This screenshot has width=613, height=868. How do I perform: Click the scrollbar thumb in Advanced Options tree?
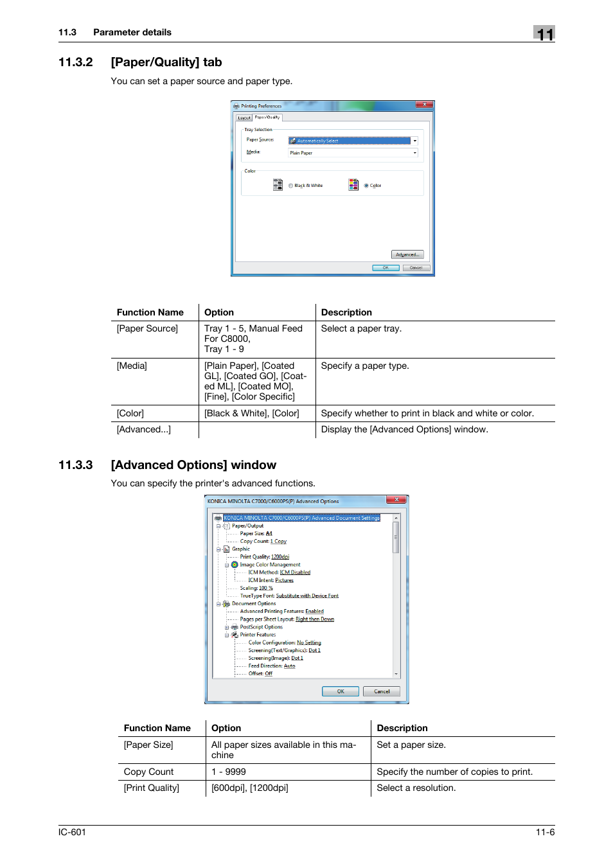pos(396,537)
